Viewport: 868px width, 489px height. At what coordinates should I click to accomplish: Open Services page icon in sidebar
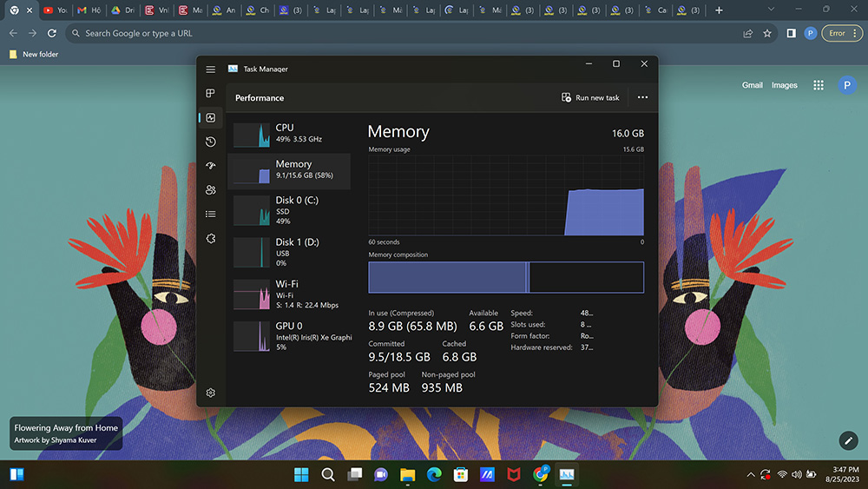click(x=210, y=239)
